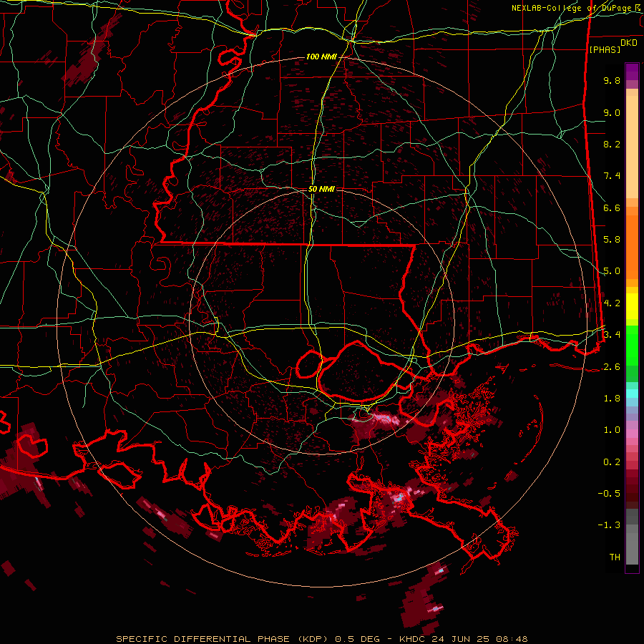Click the 24 JUN 25 08:48 timestamp

click(x=479, y=639)
